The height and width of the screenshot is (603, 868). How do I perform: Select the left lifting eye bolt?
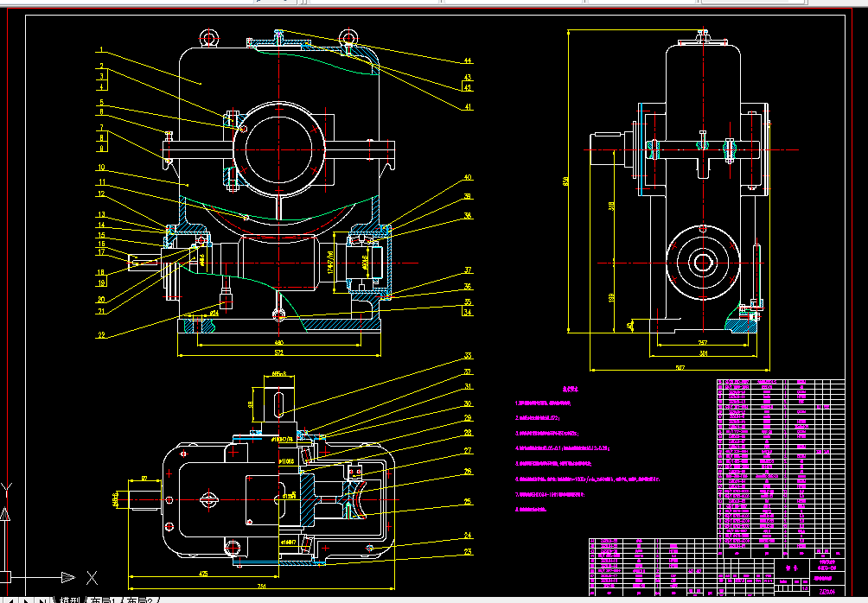coord(208,40)
